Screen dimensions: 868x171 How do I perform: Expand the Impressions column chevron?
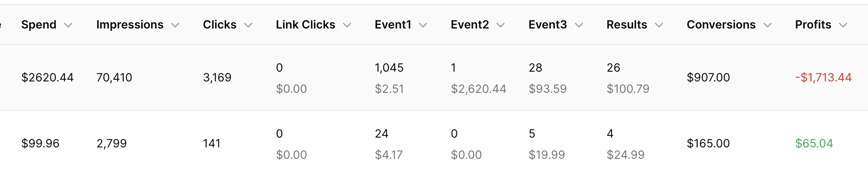point(175,25)
